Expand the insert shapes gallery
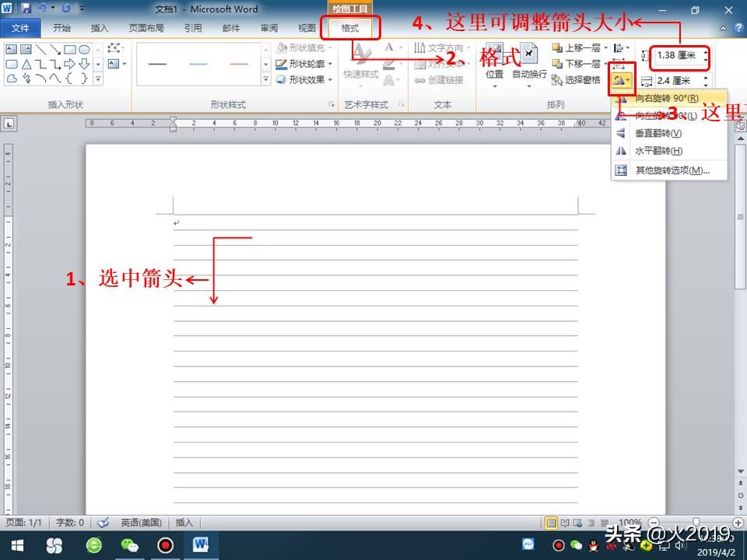Viewport: 747px width, 560px height. [98, 79]
